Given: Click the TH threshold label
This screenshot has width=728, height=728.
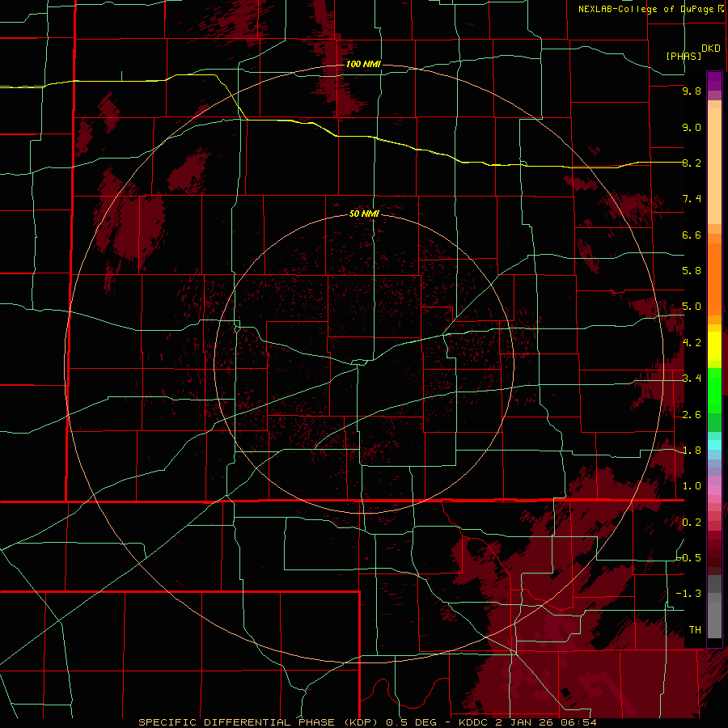Looking at the screenshot, I should tap(695, 630).
